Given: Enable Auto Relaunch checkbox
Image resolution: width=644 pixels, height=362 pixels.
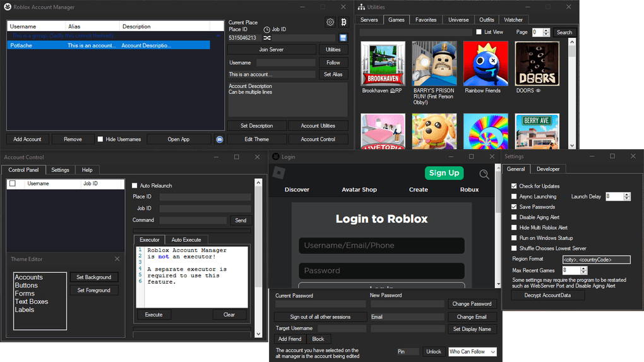Looking at the screenshot, I should click(x=134, y=186).
